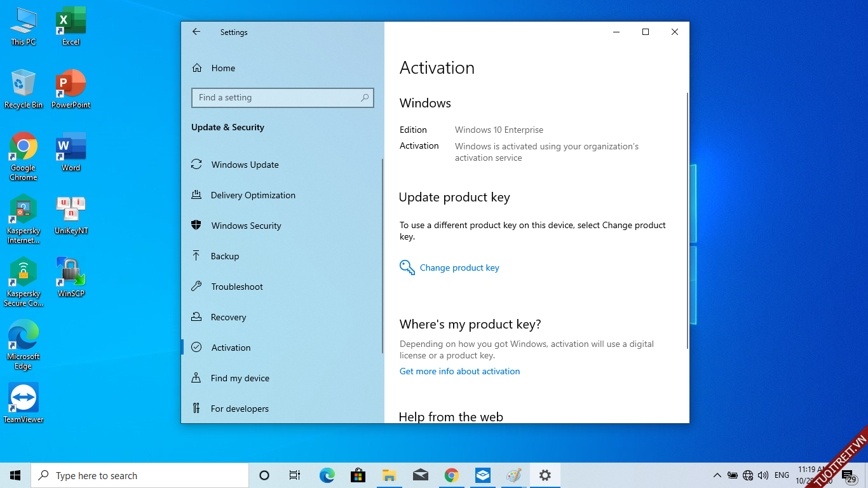Open File Explorer from the taskbar

point(390,475)
